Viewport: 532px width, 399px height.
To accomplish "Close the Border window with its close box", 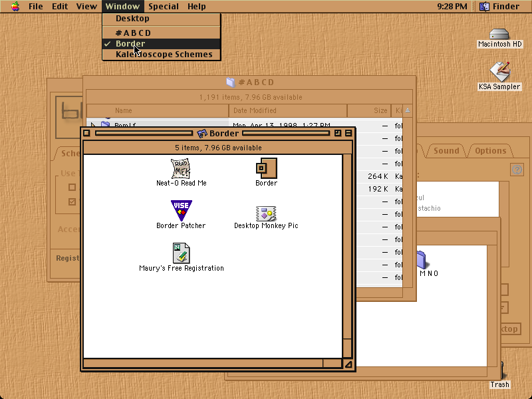I will point(86,134).
